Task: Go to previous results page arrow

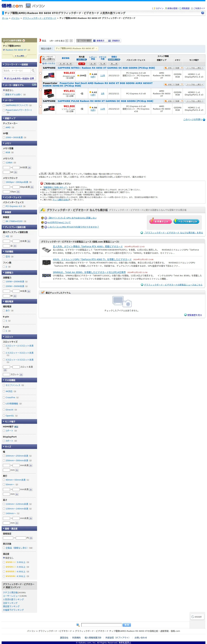Action: (x=67, y=40)
